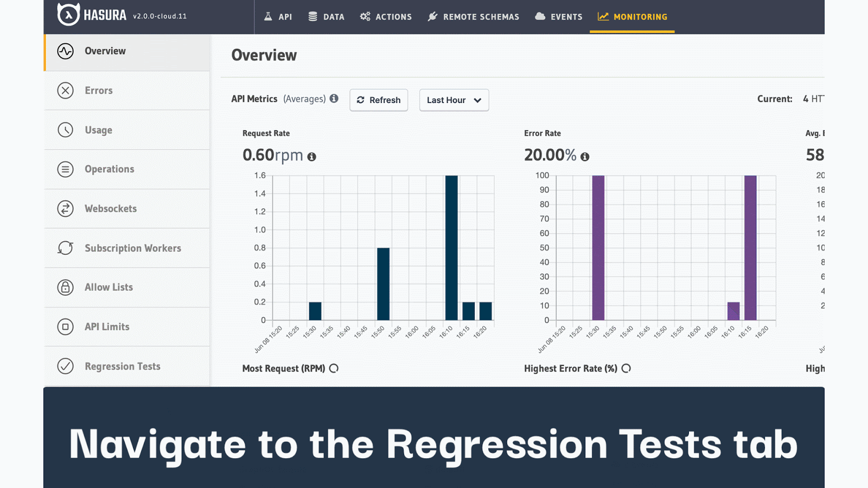This screenshot has width=868, height=488.
Task: Open the Errors sidebar label
Action: coord(99,91)
